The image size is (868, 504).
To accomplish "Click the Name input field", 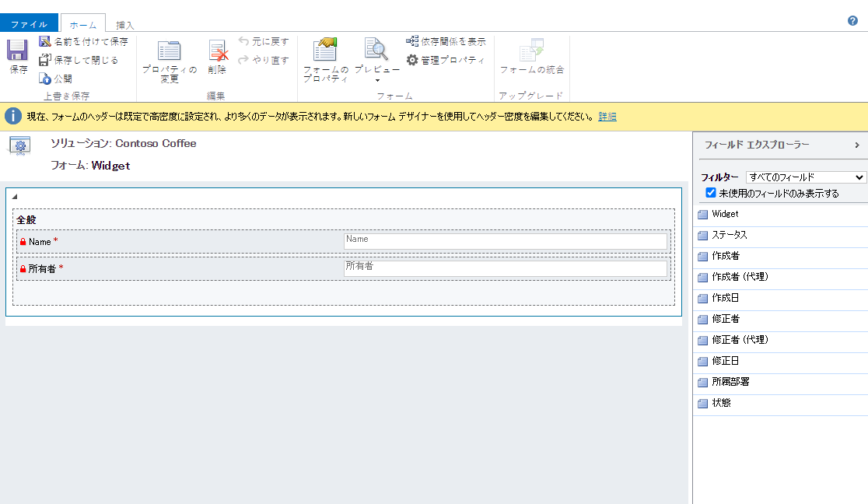I will point(505,241).
